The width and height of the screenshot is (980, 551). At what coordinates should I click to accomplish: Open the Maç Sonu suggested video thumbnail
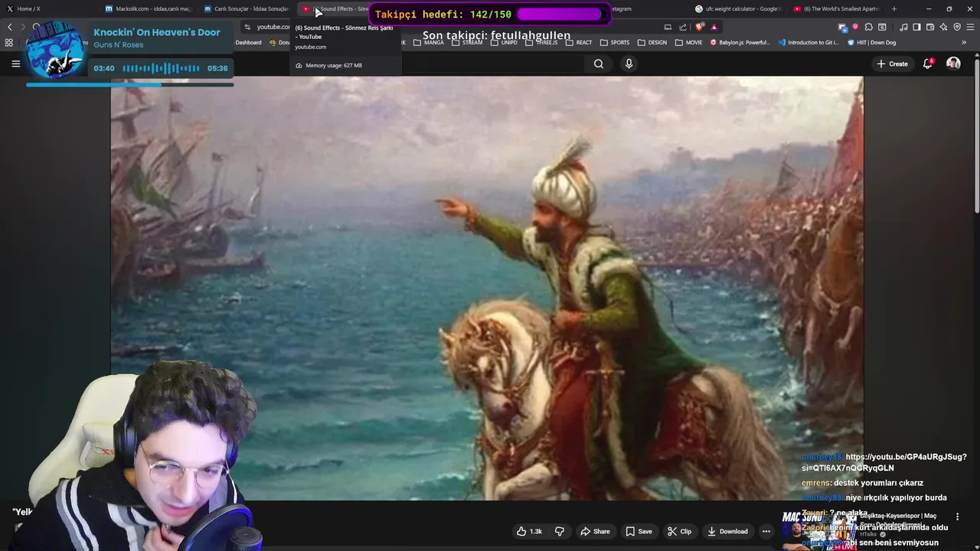pos(818,530)
